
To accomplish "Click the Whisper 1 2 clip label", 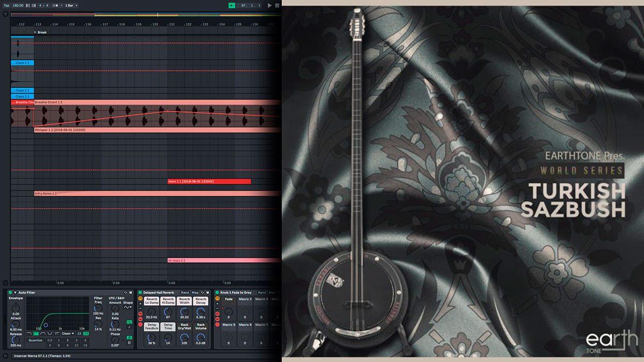I will pyautogui.click(x=60, y=130).
